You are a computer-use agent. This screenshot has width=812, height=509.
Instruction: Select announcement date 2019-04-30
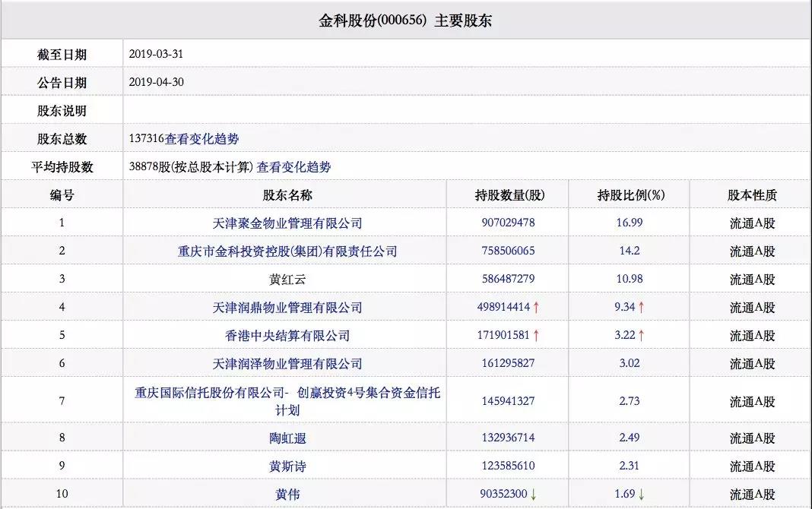[156, 82]
